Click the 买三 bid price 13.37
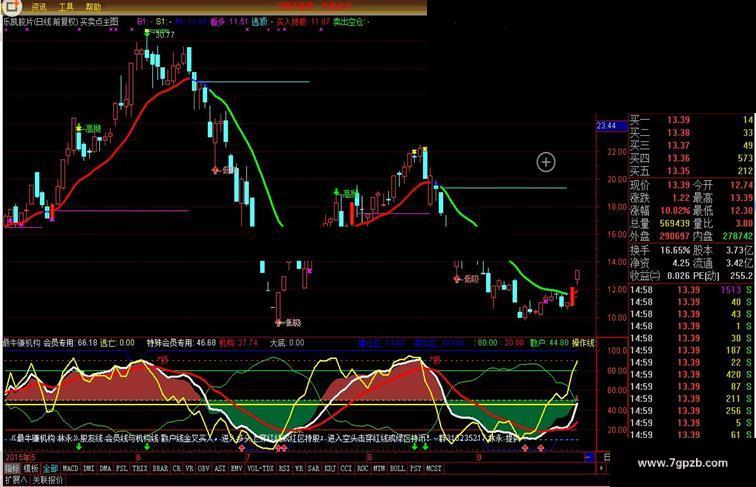 coord(678,145)
